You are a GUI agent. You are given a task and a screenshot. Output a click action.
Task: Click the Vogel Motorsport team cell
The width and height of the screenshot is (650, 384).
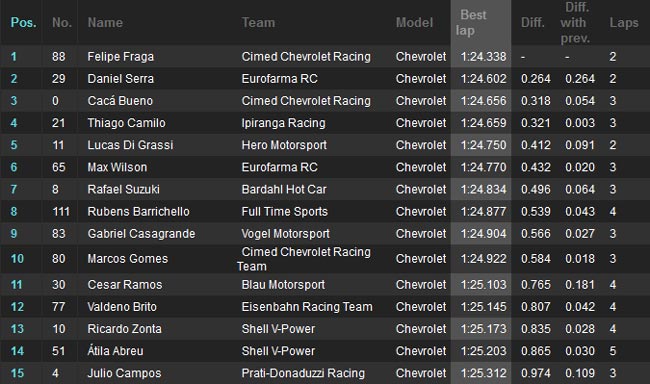[286, 234]
